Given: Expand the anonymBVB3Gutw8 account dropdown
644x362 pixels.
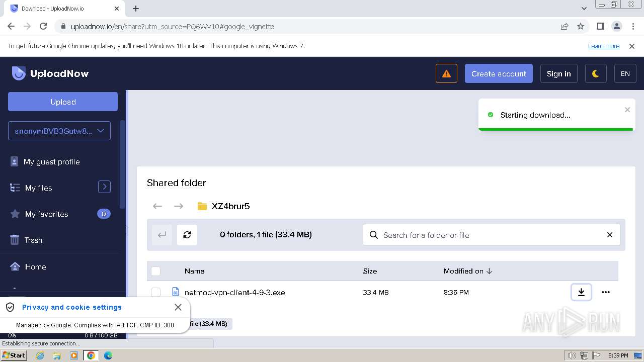Looking at the screenshot, I should click(59, 131).
